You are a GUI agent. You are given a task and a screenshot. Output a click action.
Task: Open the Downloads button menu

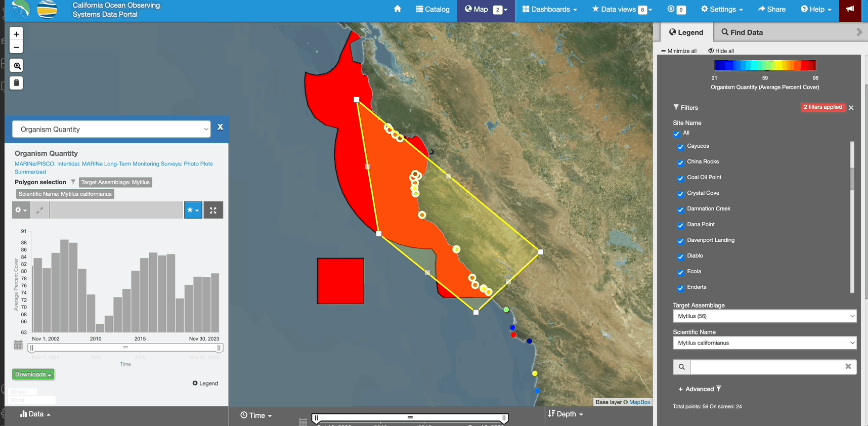33,374
